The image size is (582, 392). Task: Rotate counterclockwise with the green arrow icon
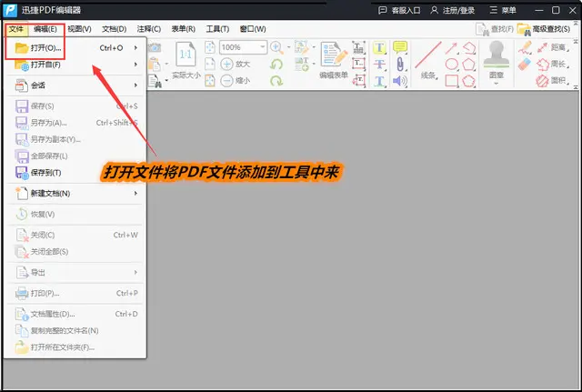click(276, 64)
